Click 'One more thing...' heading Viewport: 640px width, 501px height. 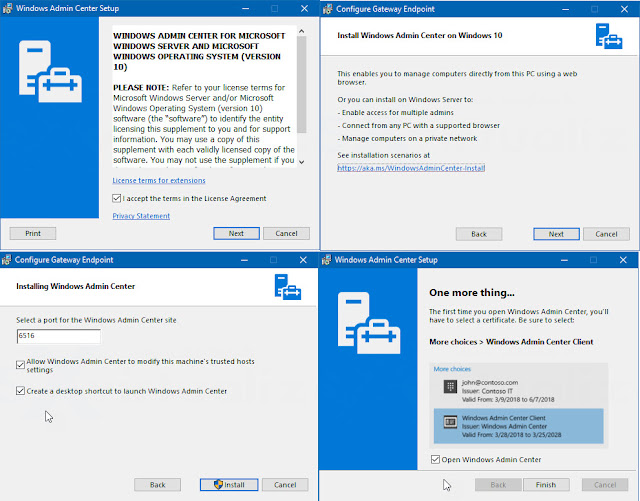(472, 293)
